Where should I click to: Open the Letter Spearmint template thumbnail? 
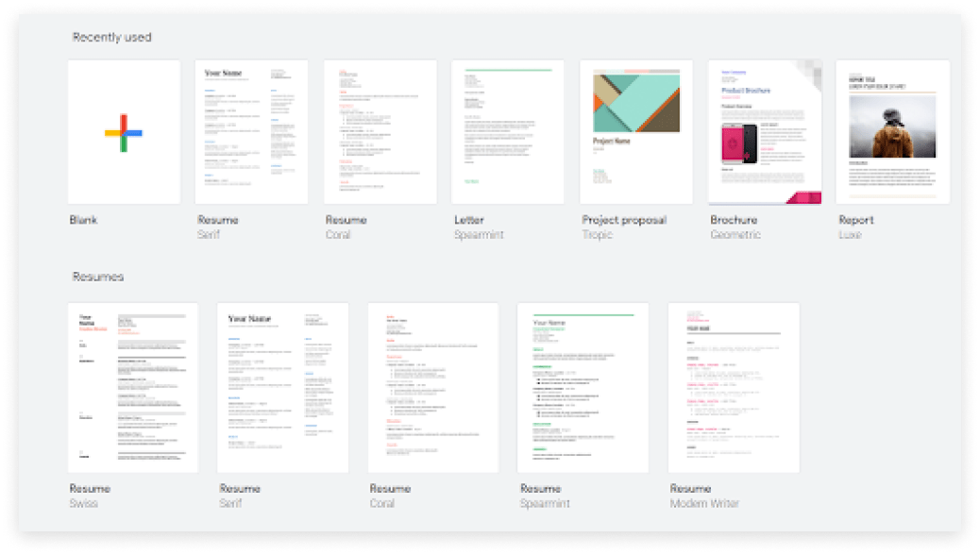[x=508, y=132]
